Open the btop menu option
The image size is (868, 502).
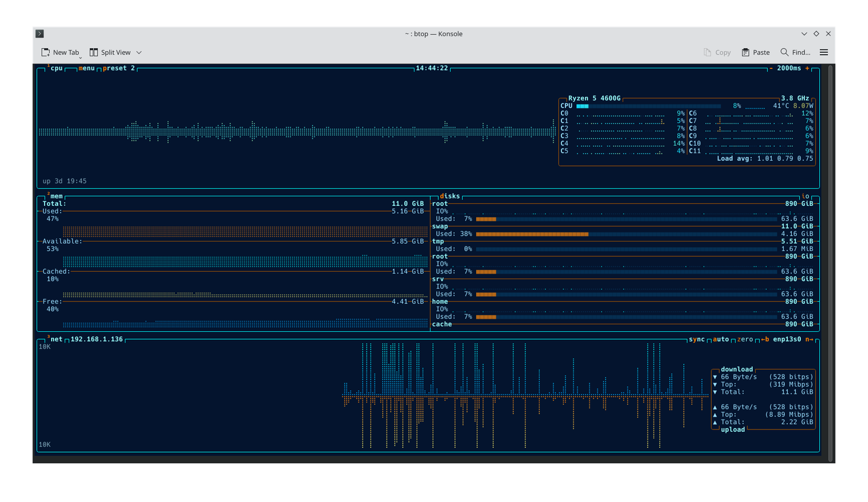point(87,68)
